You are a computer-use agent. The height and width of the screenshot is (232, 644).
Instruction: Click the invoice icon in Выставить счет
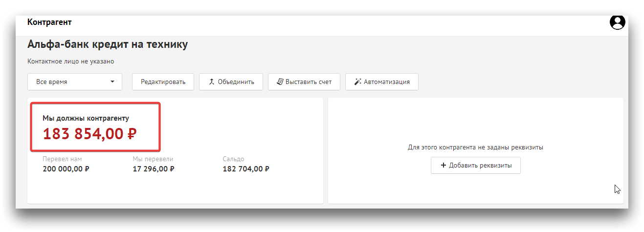pyautogui.click(x=280, y=82)
